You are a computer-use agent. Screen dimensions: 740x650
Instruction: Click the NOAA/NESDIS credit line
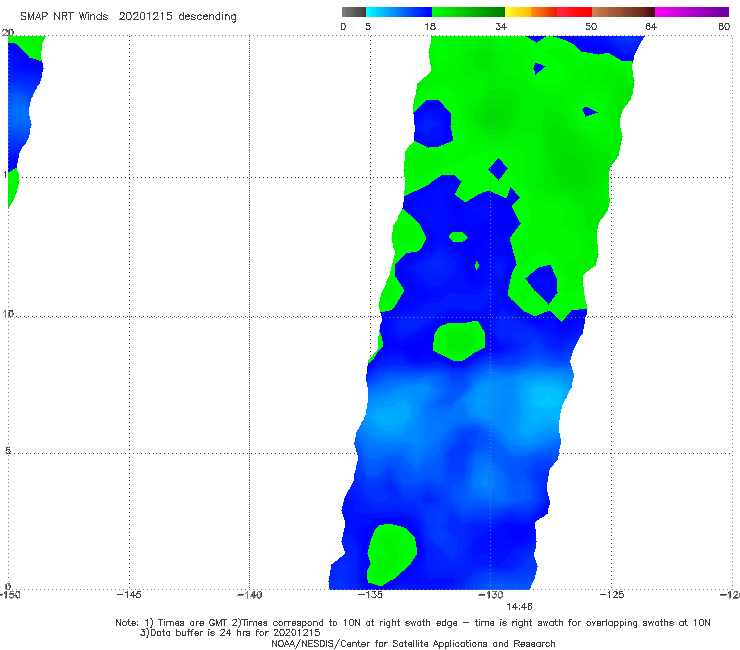(x=413, y=643)
